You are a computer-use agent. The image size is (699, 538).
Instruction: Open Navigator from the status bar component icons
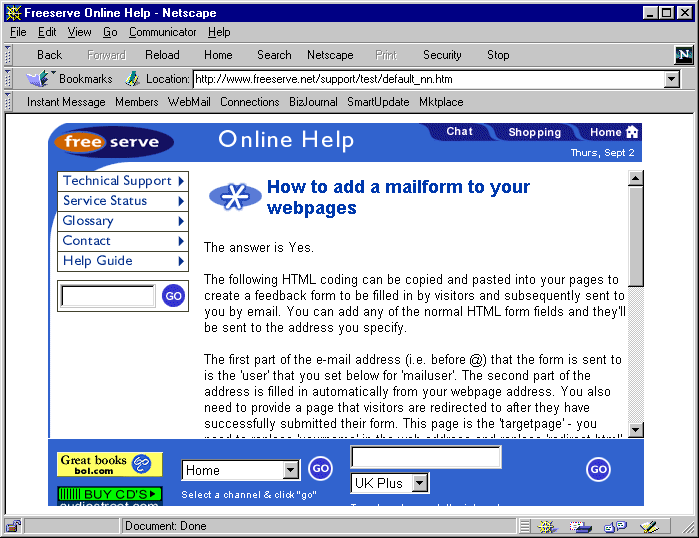(546, 526)
